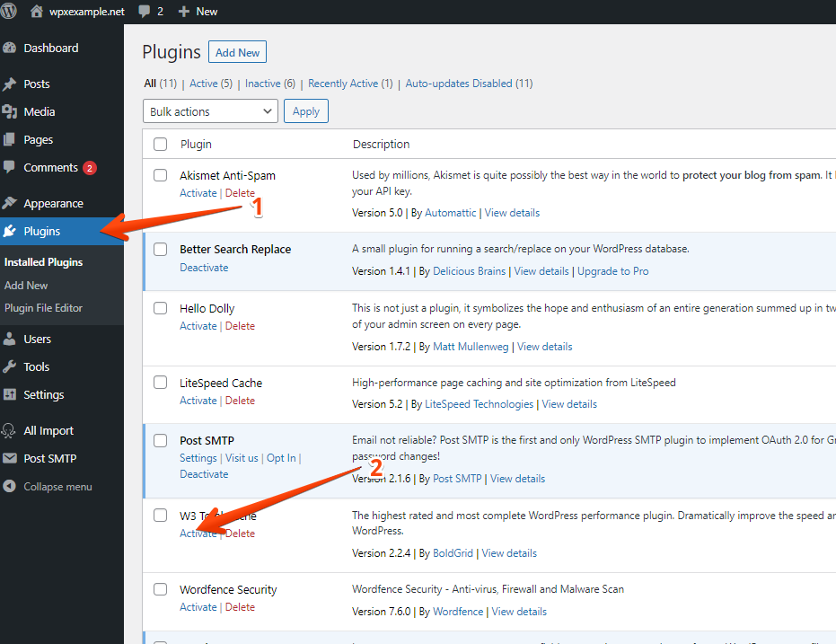Click the Plugins plug icon
The width and height of the screenshot is (836, 644).
[9, 232]
